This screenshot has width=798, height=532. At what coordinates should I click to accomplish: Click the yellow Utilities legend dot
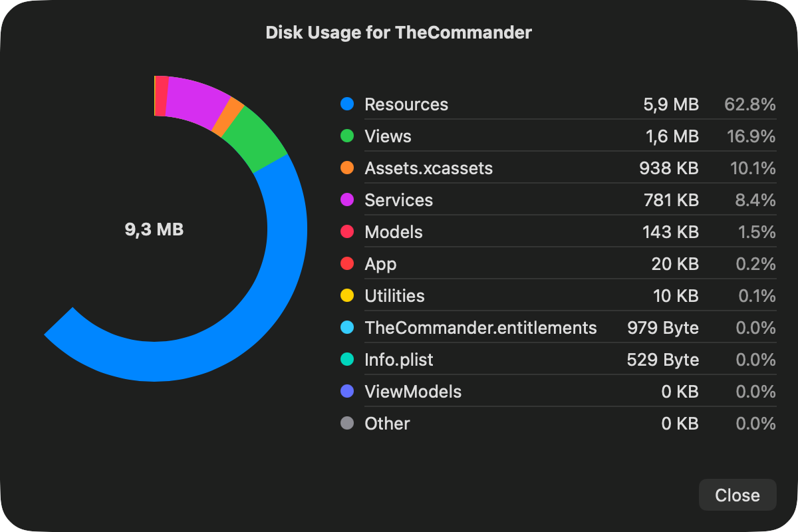tap(347, 296)
